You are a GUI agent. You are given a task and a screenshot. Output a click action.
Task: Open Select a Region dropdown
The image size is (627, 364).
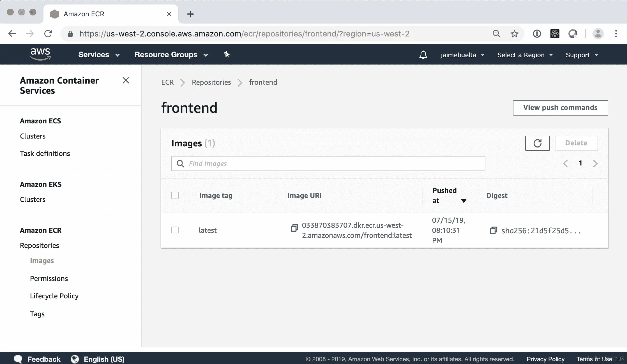[x=525, y=55]
